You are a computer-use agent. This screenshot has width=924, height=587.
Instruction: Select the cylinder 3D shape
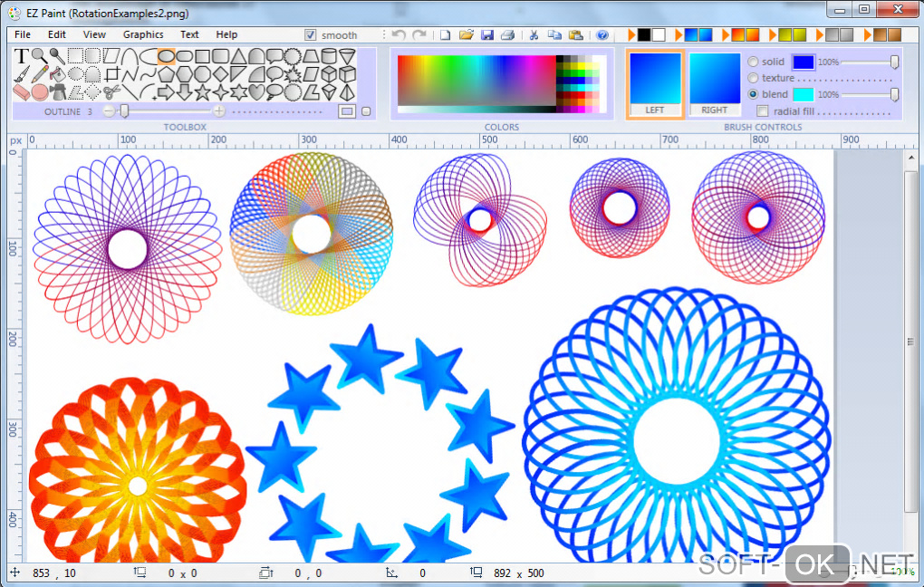[330, 56]
